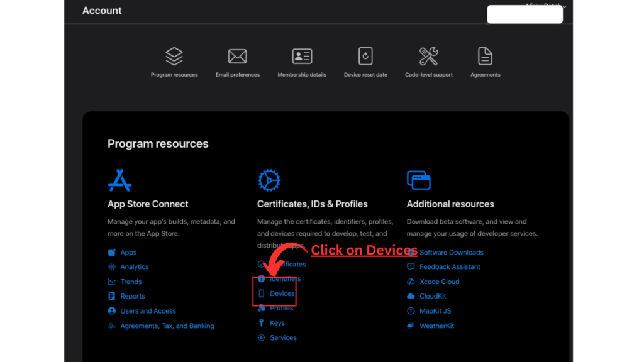The height and width of the screenshot is (362, 644).
Task: Open the Apps link
Action: click(128, 252)
